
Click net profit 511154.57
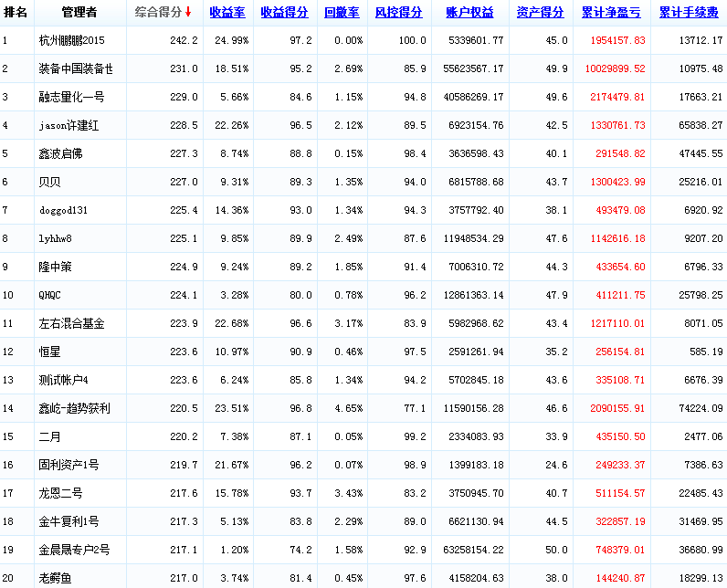coord(620,493)
